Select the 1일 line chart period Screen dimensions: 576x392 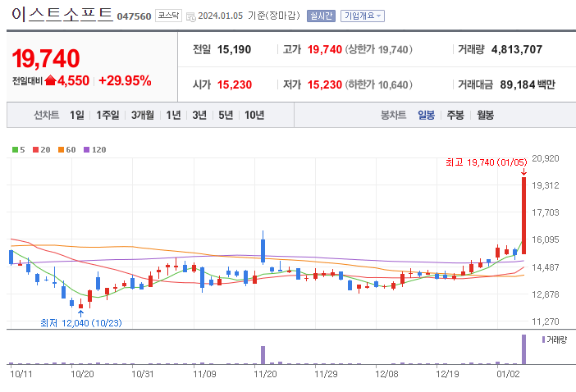(x=77, y=116)
